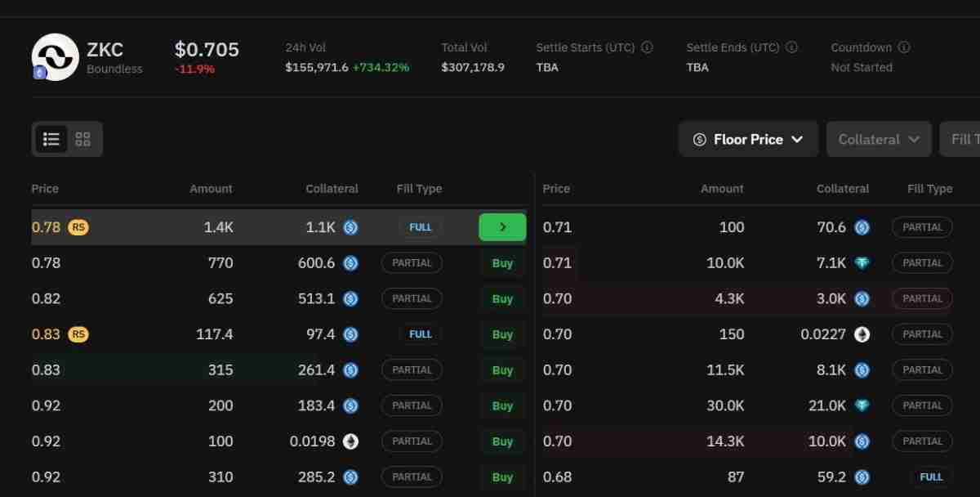Click the USDC icon on the 1.1K collateral order
Screen dimensions: 980x497
(x=350, y=227)
